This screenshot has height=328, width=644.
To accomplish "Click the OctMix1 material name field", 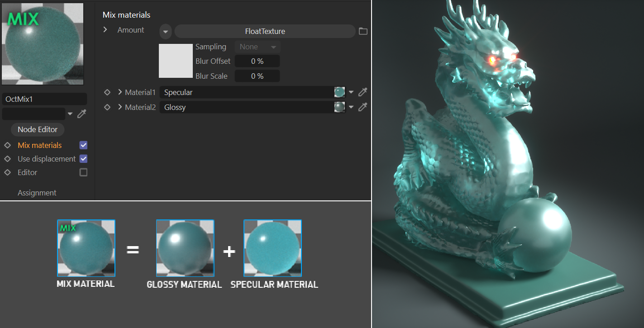I will pyautogui.click(x=44, y=99).
